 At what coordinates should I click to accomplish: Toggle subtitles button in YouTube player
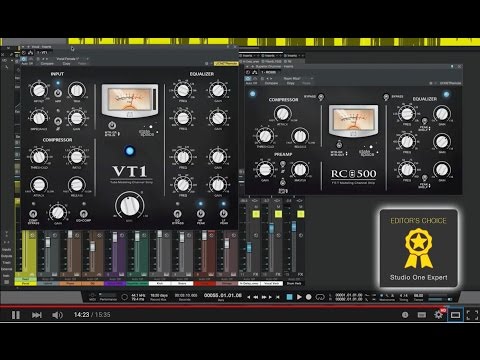pos(422,315)
